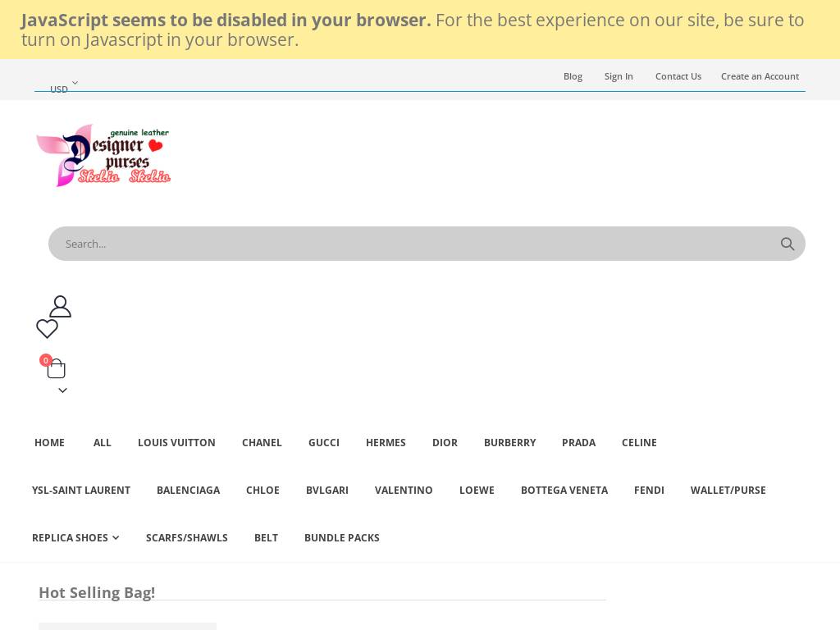Image resolution: width=840 pixels, height=630 pixels.
Task: Select the Bundle Packs menu item
Action: [x=341, y=537]
